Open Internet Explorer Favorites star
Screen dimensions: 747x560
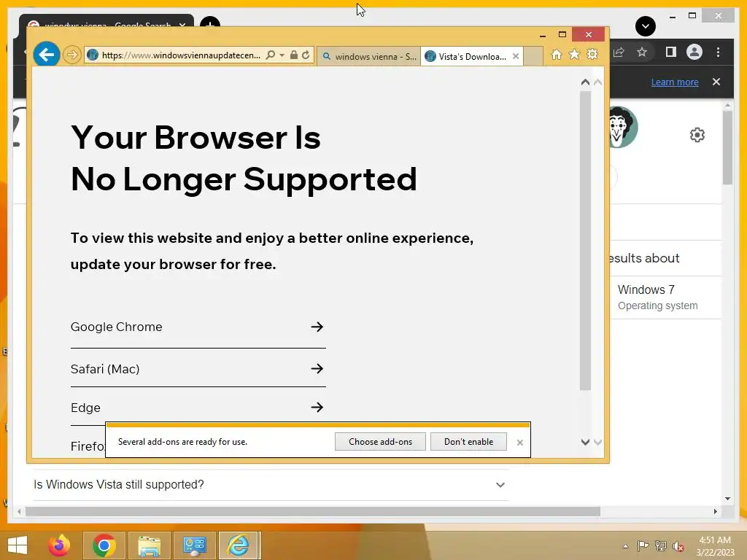pos(575,55)
